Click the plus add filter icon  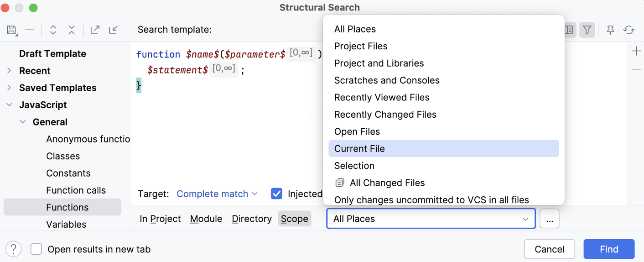click(x=636, y=51)
